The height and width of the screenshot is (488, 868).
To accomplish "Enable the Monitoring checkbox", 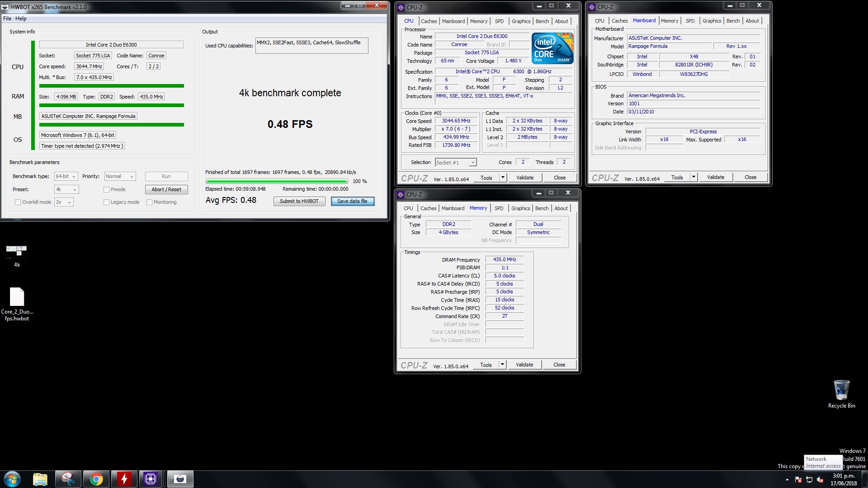I will click(x=150, y=202).
